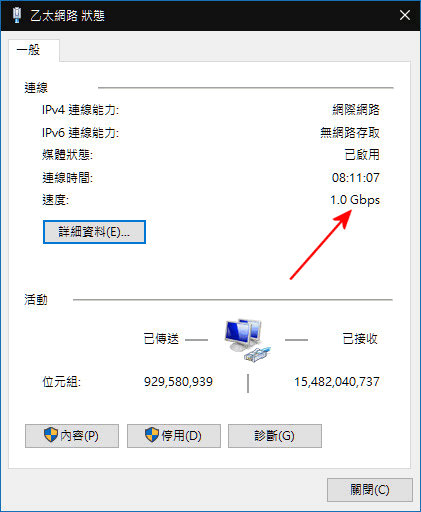Run 診斷(G) diagnostics
Screen dimensions: 421x512
(x=275, y=436)
